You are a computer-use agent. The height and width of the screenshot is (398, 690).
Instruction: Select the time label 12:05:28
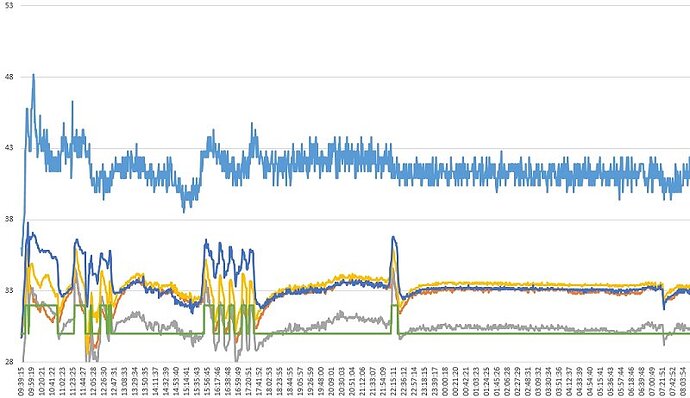pyautogui.click(x=94, y=382)
